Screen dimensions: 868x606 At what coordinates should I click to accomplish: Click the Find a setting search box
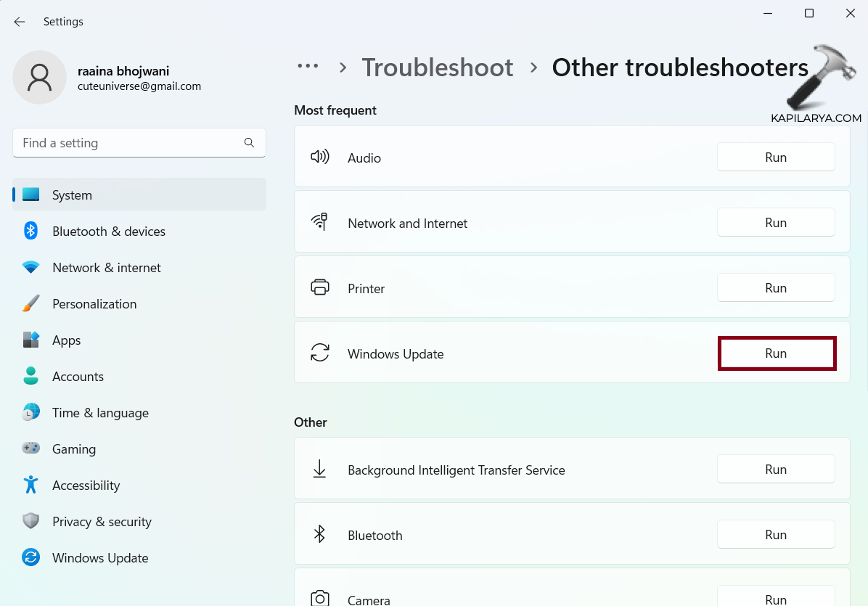131,143
